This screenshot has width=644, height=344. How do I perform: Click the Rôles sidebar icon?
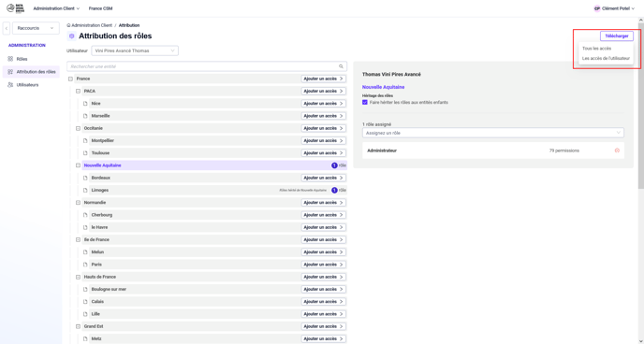click(x=10, y=59)
